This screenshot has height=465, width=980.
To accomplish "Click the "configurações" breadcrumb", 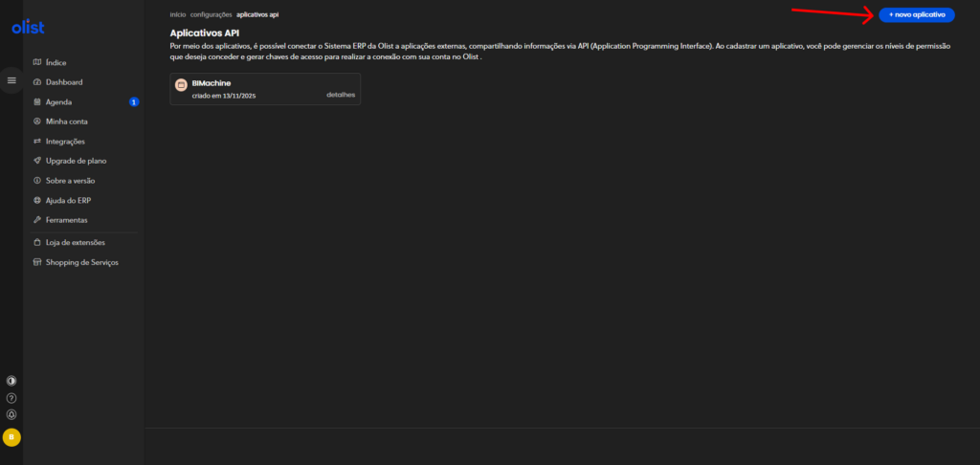I will pyautogui.click(x=212, y=15).
